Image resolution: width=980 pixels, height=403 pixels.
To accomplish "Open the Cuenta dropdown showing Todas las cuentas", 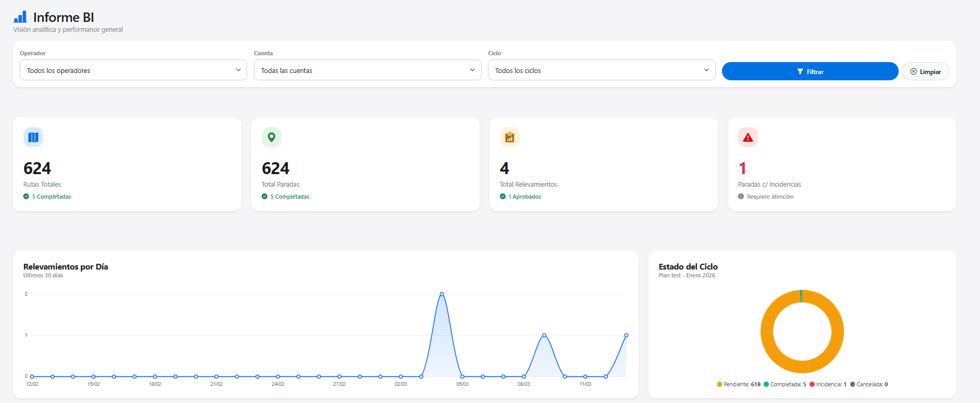I will pyautogui.click(x=367, y=70).
